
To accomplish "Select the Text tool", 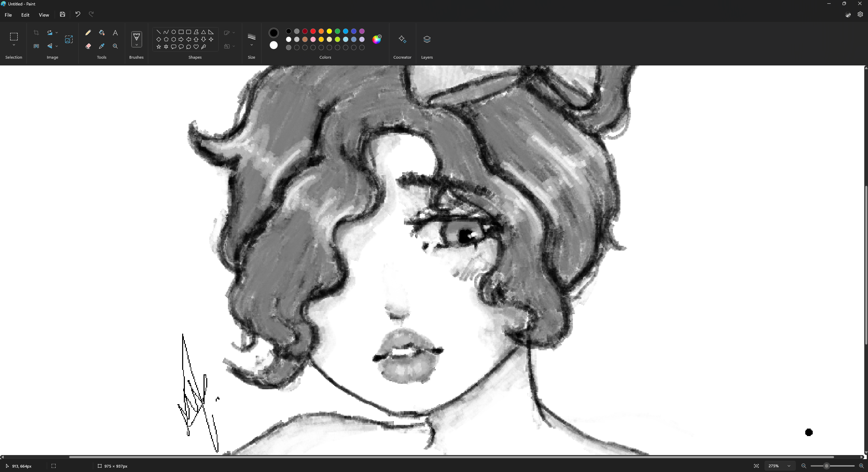I will click(115, 33).
